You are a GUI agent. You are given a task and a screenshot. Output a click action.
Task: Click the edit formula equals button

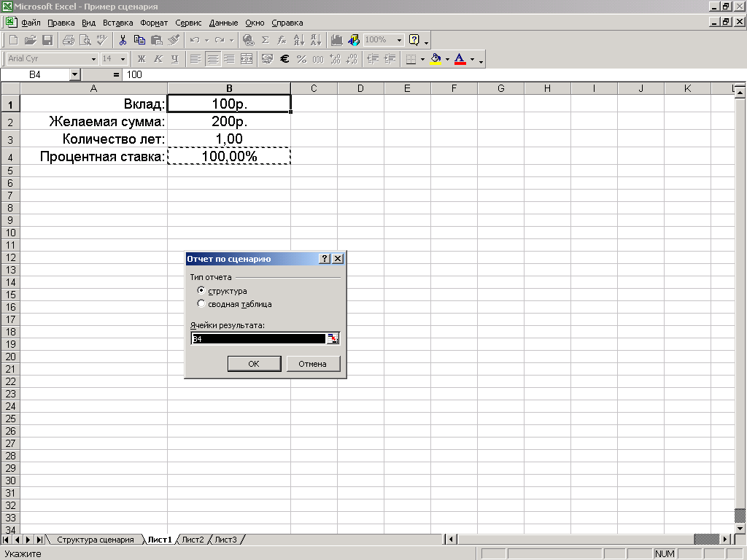pos(116,74)
